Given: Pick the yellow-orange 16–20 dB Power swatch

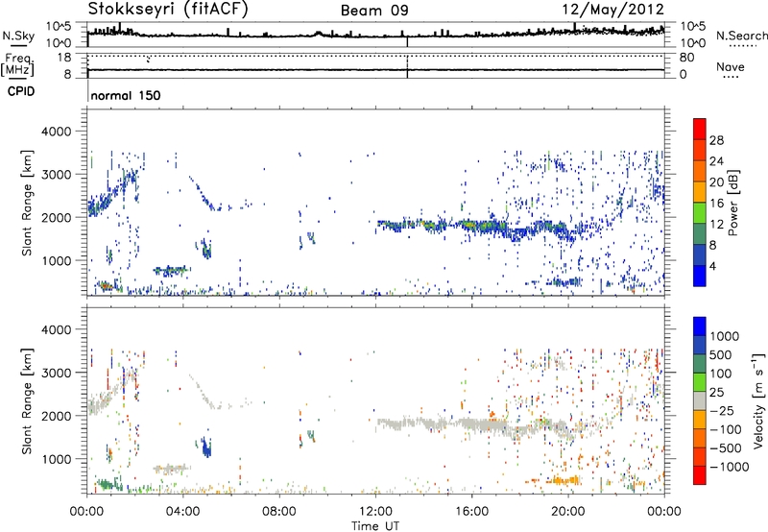Looking at the screenshot, I should click(x=700, y=191).
